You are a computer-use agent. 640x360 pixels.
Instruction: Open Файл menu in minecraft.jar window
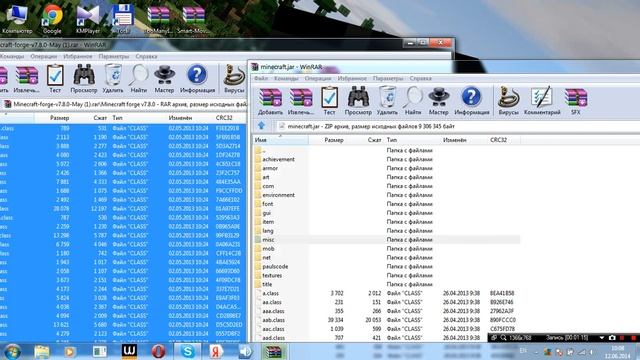261,78
